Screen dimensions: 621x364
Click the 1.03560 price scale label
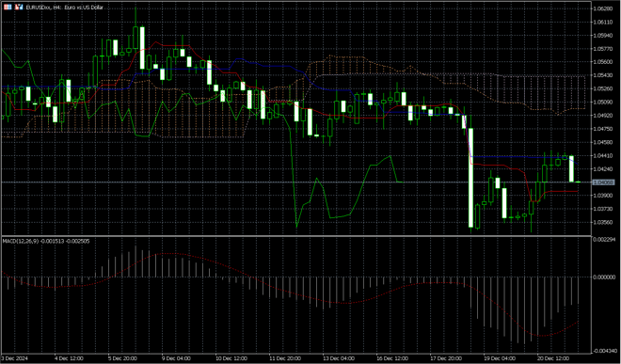pyautogui.click(x=605, y=222)
